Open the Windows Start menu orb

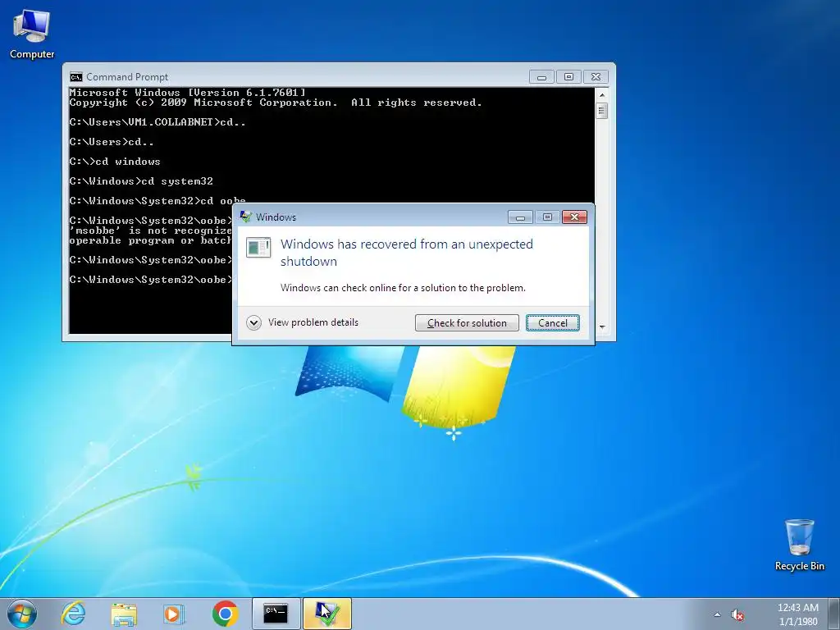[22, 614]
